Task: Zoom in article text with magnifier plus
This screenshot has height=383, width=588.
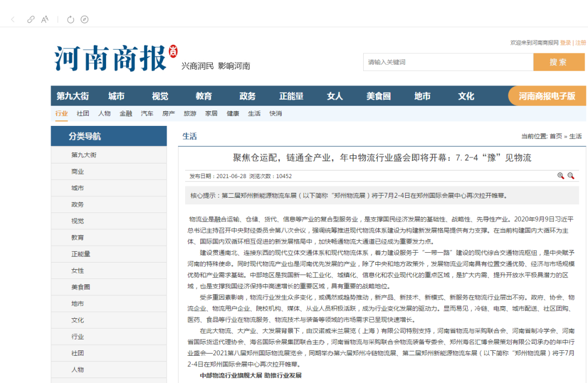Action: tap(561, 176)
